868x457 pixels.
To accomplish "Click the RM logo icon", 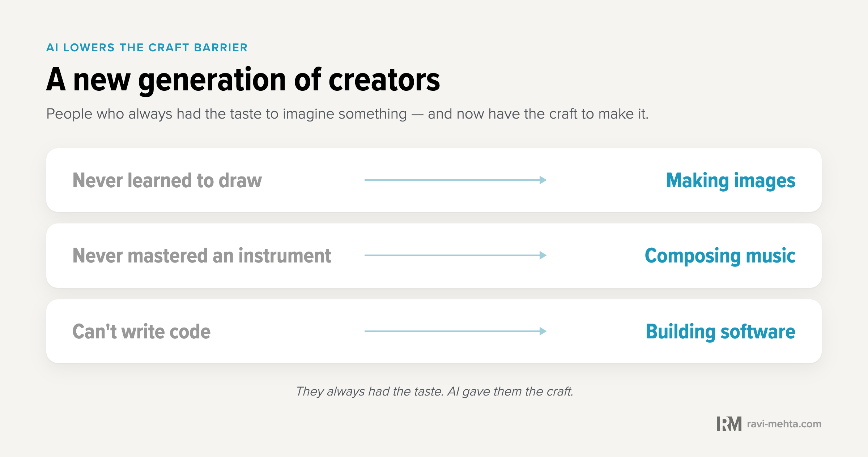I will [729, 424].
